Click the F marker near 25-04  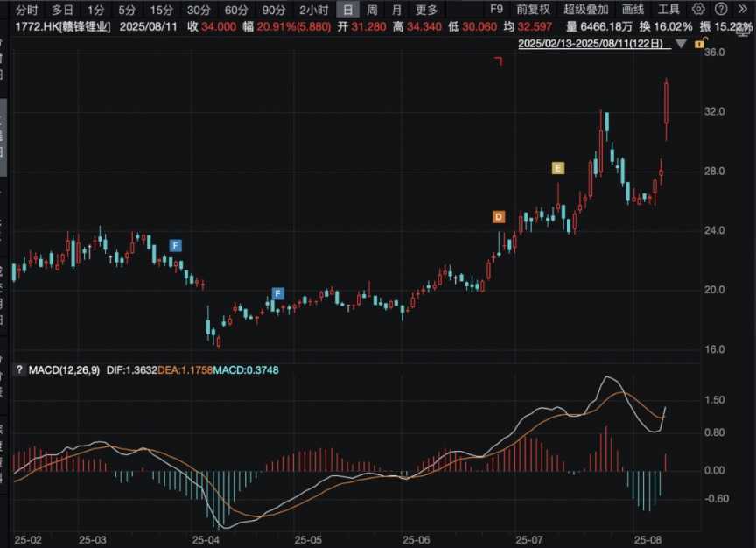click(x=277, y=293)
